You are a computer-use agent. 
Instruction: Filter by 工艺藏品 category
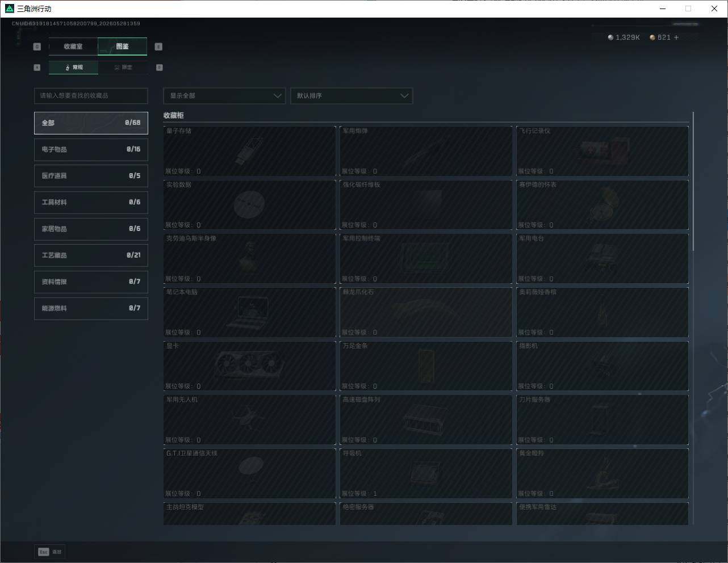(x=91, y=255)
